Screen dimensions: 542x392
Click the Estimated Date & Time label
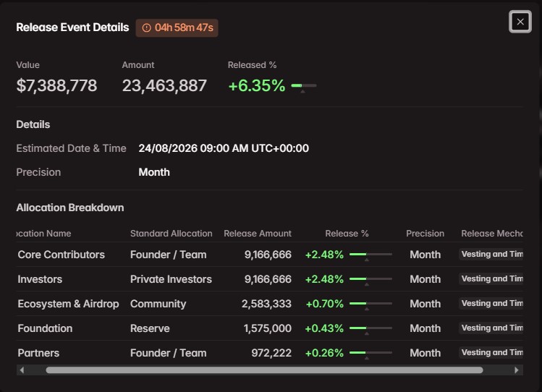click(x=71, y=148)
